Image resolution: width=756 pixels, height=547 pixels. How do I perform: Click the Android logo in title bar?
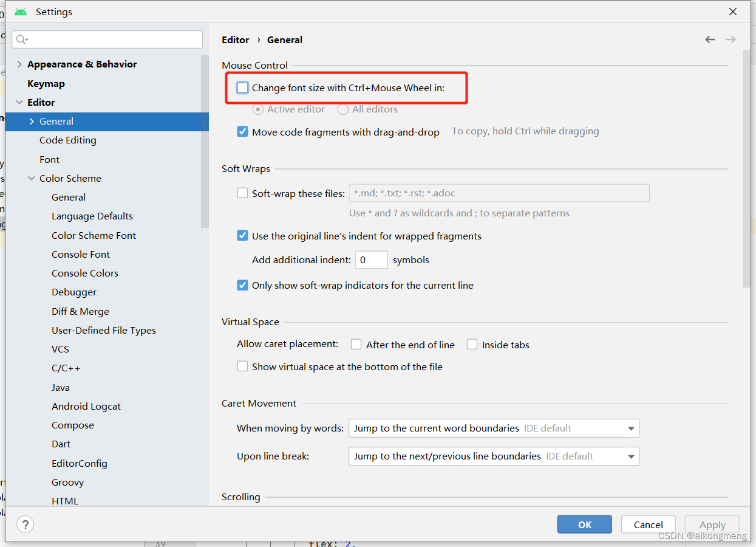point(21,12)
